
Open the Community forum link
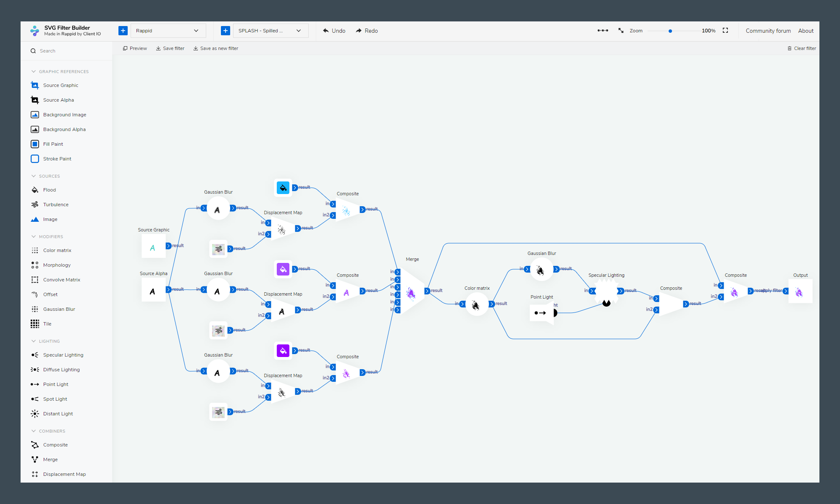tap(768, 31)
